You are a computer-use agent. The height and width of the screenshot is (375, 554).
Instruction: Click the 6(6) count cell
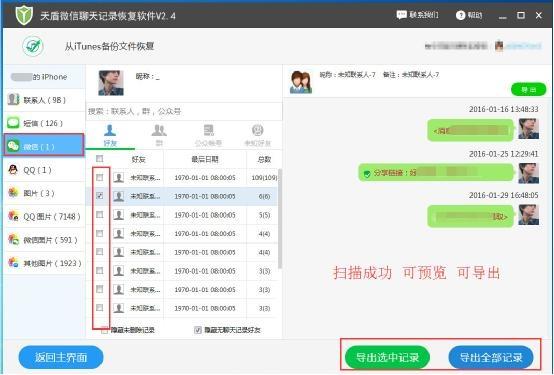pos(264,196)
